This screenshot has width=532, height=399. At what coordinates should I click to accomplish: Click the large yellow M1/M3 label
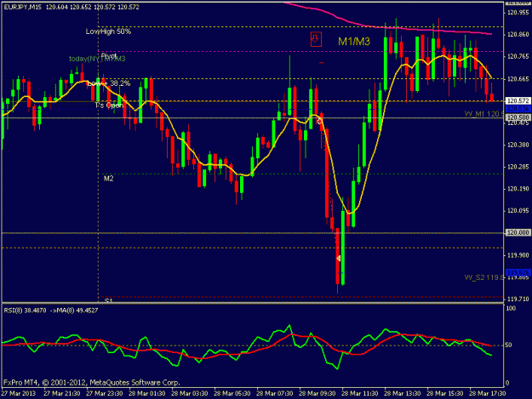[x=354, y=42]
